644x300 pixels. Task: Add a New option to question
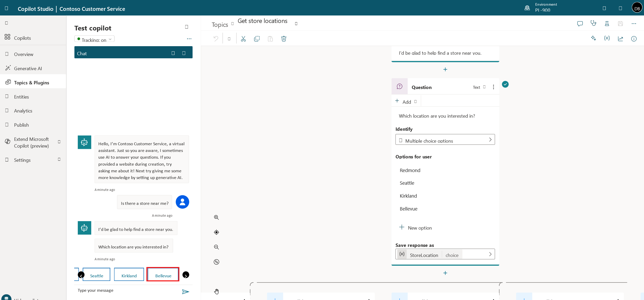coord(416,228)
